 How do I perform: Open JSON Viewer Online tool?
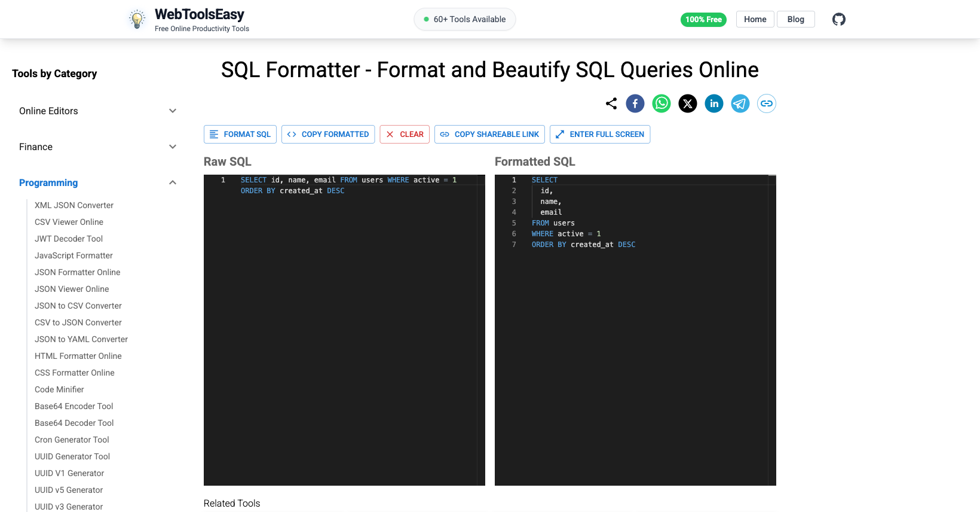click(x=72, y=289)
